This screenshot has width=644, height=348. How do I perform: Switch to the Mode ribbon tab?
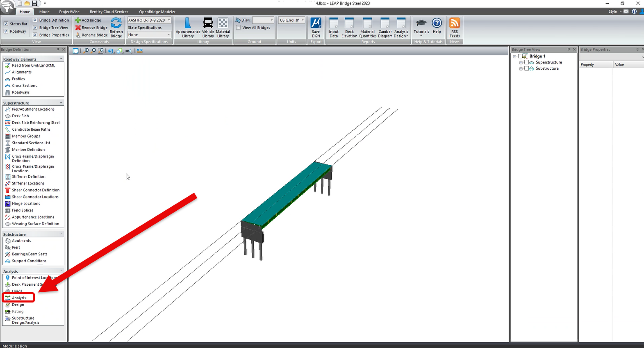(x=44, y=11)
